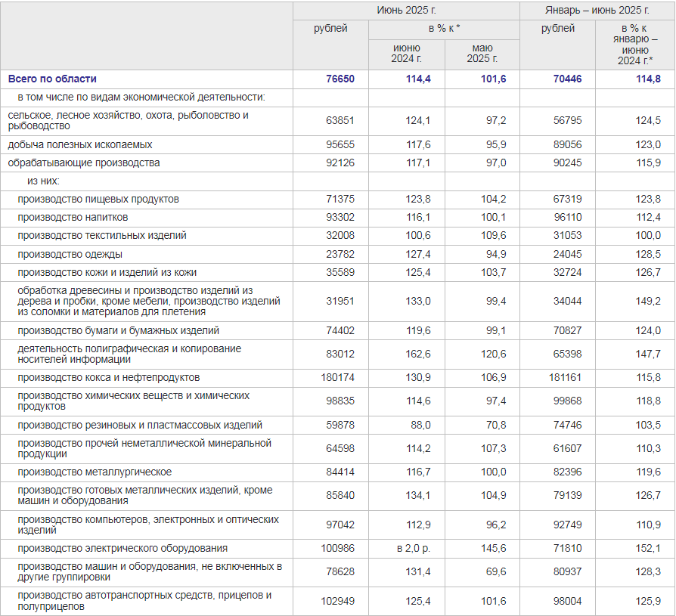
Task: Select the "Июнь 2025 г." column header
Action: click(406, 10)
